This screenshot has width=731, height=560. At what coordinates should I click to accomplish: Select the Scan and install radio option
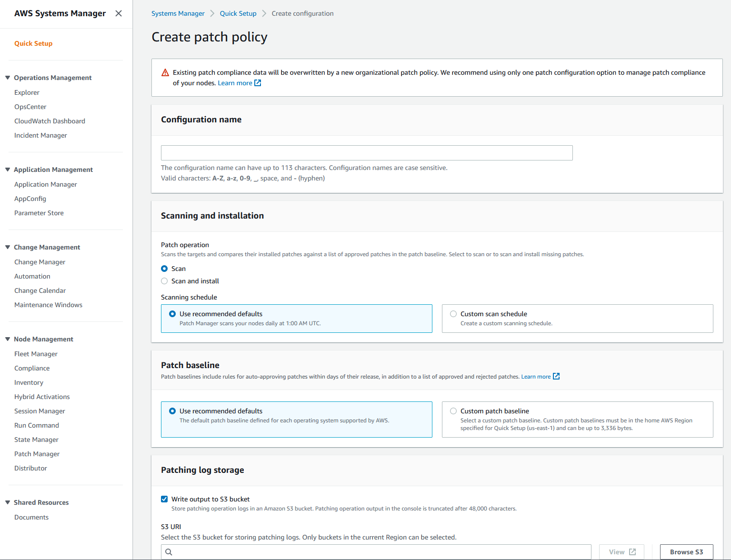coord(164,281)
